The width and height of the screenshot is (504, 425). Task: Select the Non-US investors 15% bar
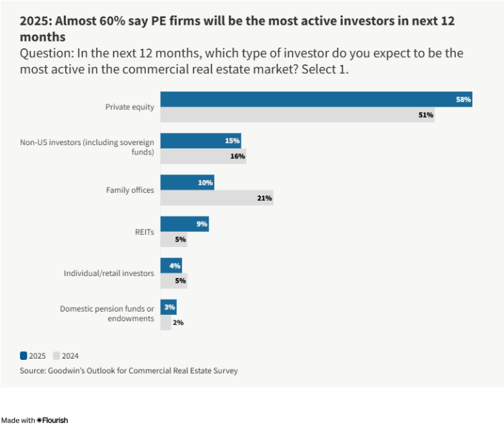pyautogui.click(x=200, y=141)
